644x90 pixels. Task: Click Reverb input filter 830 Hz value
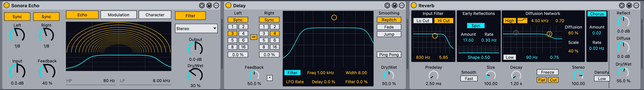pos(423,57)
